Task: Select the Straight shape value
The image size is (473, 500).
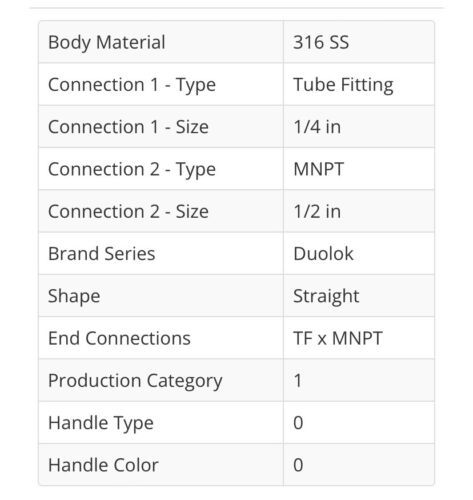Action: [326, 296]
